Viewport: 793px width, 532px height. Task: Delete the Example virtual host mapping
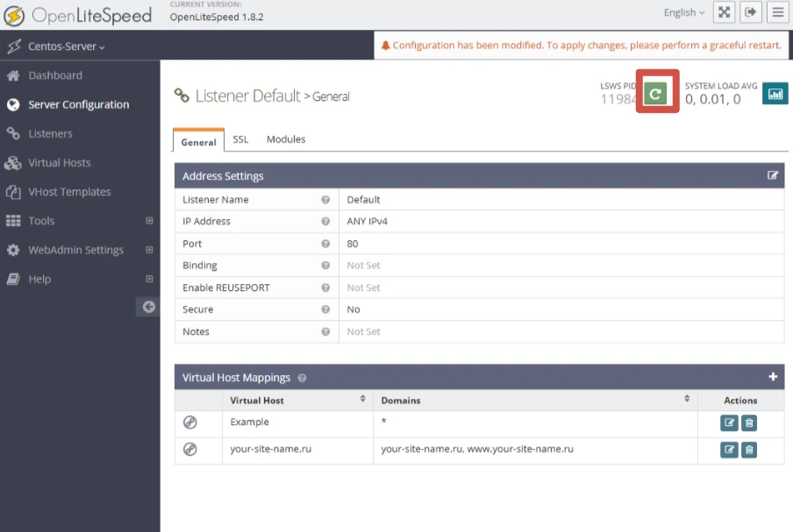(x=749, y=422)
